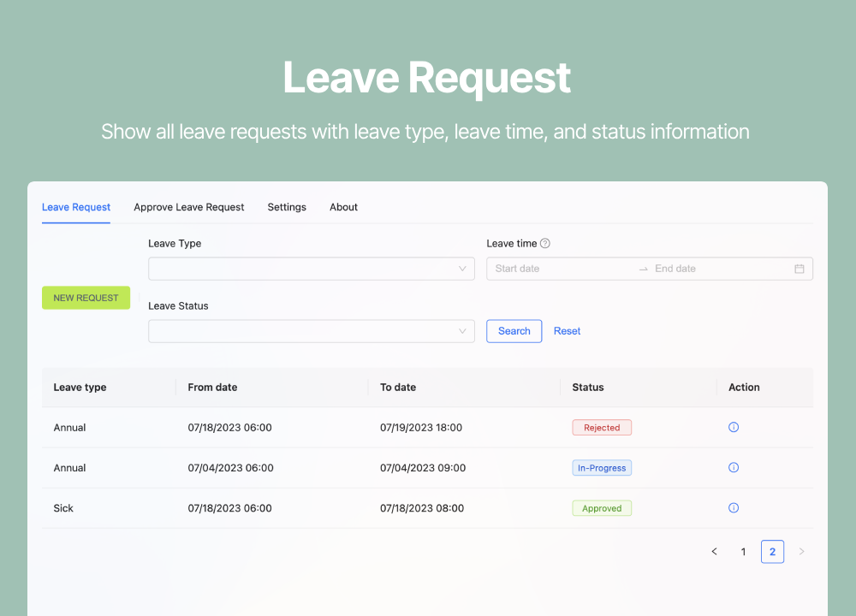The height and width of the screenshot is (616, 856).
Task: Click the Reset link
Action: coord(567,331)
